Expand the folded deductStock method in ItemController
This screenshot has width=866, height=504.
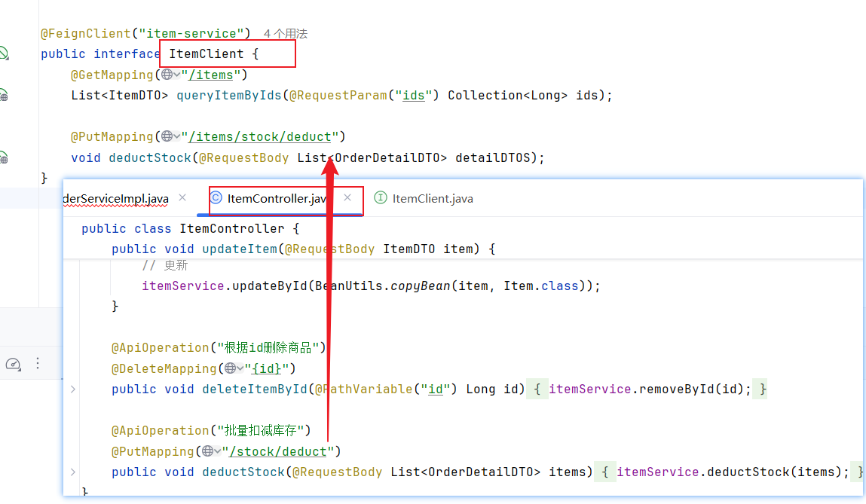pos(73,472)
